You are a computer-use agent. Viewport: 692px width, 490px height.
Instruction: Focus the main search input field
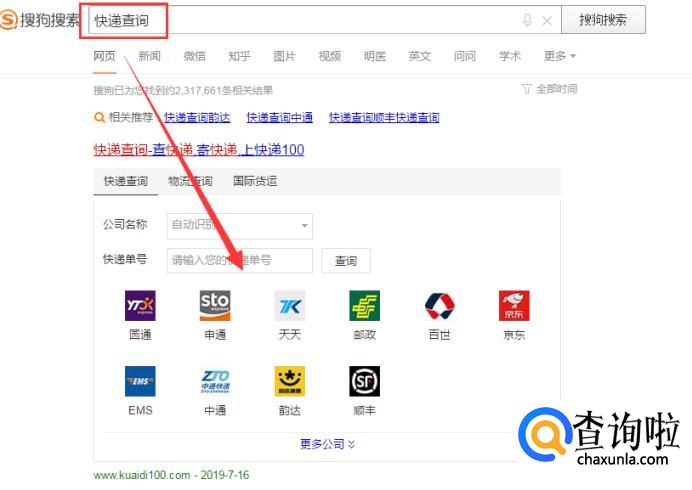[325, 20]
